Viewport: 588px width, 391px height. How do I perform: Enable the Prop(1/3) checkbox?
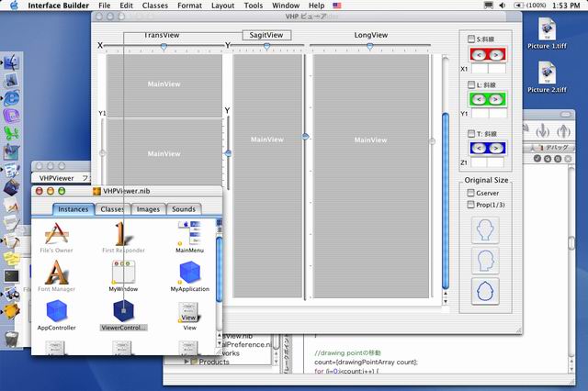coord(470,205)
